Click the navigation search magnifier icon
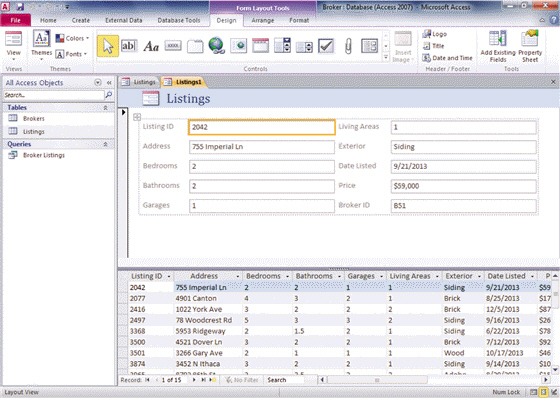 point(109,95)
